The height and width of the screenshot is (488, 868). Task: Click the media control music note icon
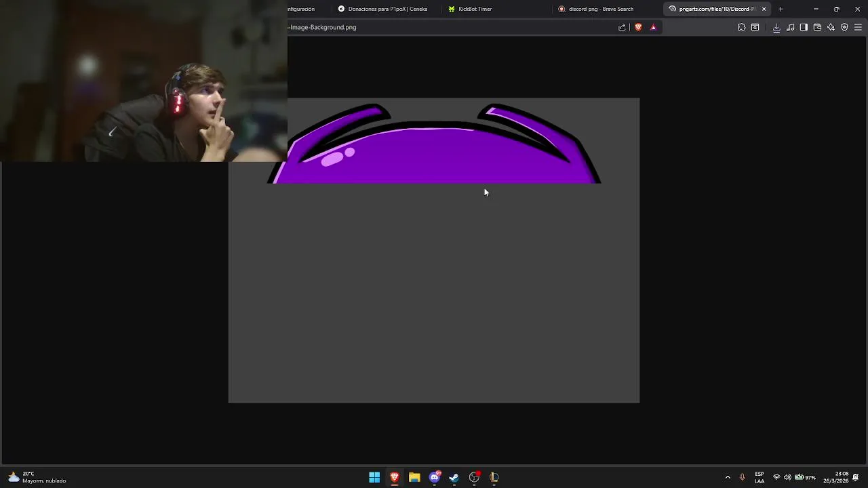790,27
